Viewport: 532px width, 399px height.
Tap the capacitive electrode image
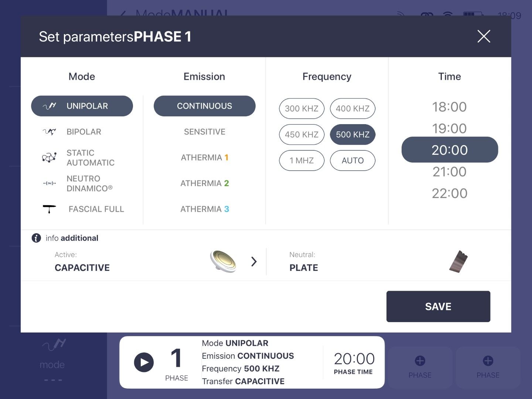click(223, 261)
